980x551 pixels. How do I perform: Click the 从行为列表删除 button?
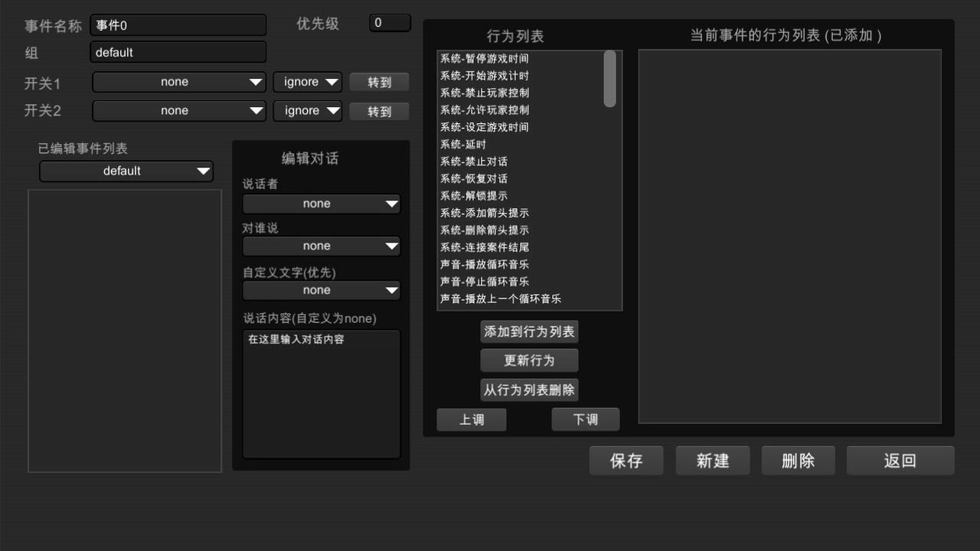529,390
